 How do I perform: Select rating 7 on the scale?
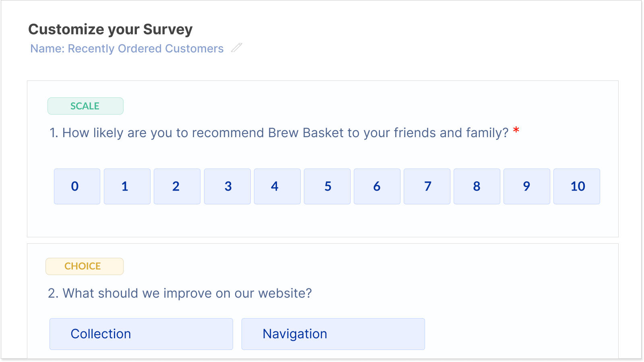(427, 186)
